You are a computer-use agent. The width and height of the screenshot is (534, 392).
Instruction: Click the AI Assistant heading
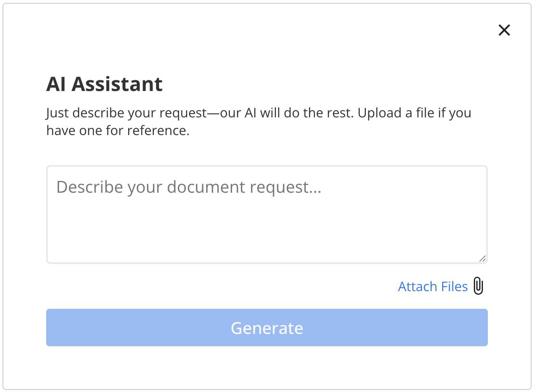(104, 84)
